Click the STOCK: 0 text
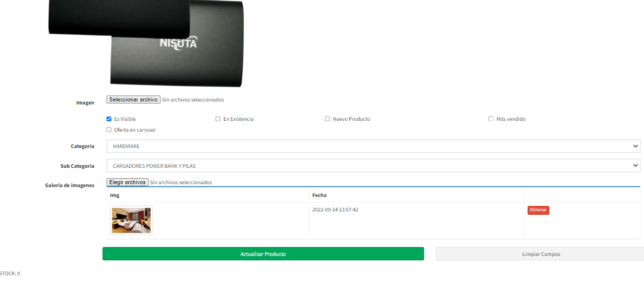The width and height of the screenshot is (644, 295). [x=10, y=273]
